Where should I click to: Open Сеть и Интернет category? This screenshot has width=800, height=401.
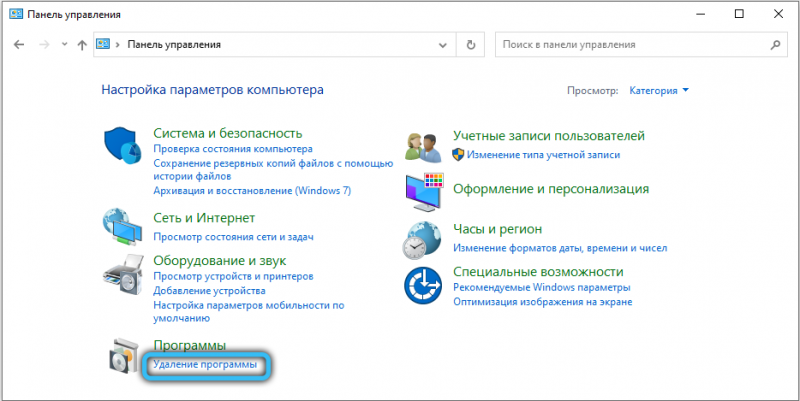204,218
